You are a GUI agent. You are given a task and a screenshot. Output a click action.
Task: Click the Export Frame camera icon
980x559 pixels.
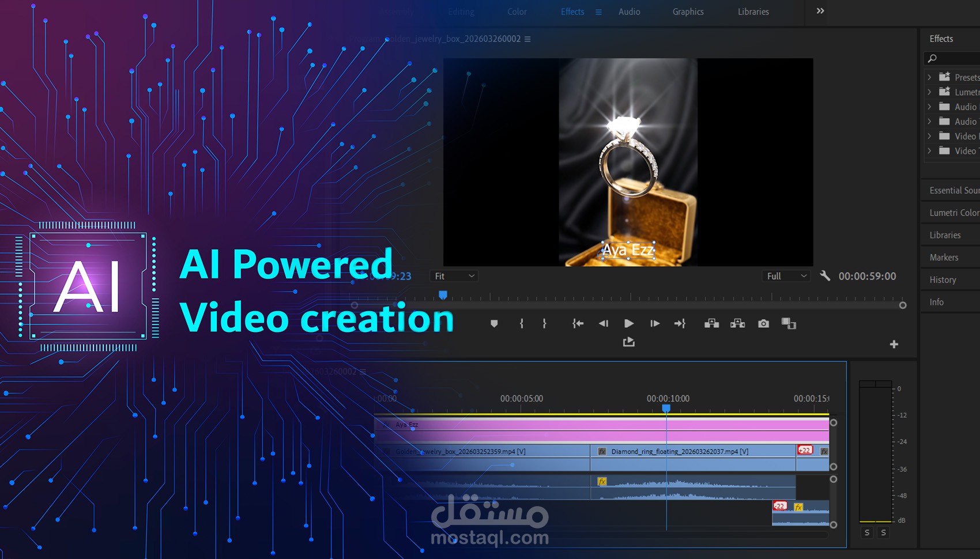click(763, 323)
